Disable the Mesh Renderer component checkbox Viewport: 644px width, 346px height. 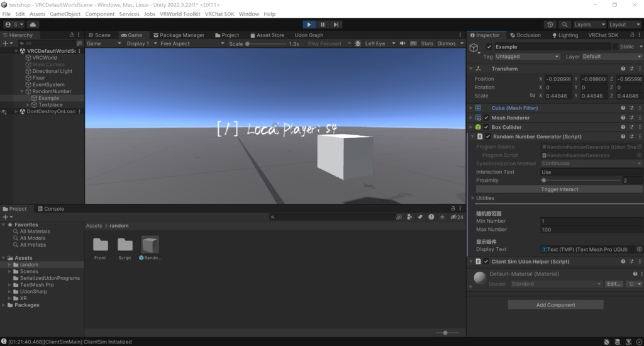coord(486,118)
